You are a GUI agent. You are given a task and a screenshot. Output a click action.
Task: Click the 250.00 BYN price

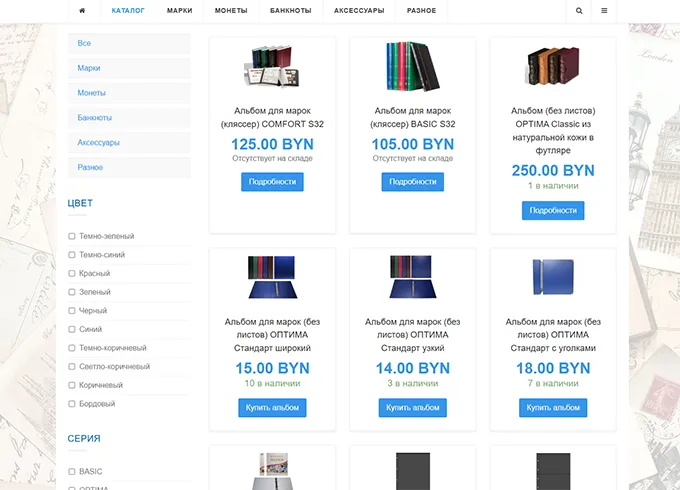pyautogui.click(x=553, y=171)
